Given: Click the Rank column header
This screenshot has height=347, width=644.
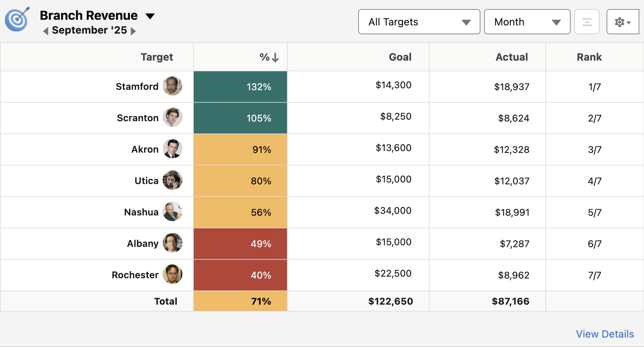Looking at the screenshot, I should pyautogui.click(x=589, y=57).
